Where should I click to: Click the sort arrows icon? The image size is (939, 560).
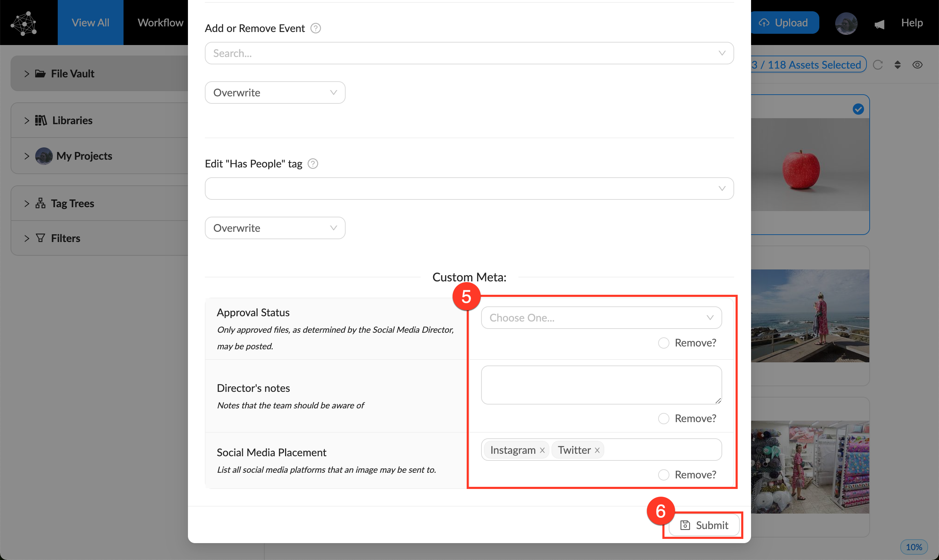[897, 65]
